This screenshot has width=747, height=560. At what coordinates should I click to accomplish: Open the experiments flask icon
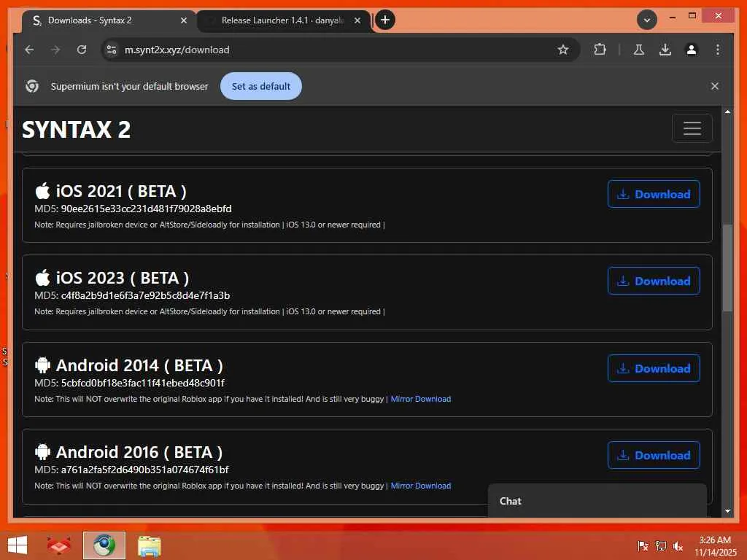point(639,50)
